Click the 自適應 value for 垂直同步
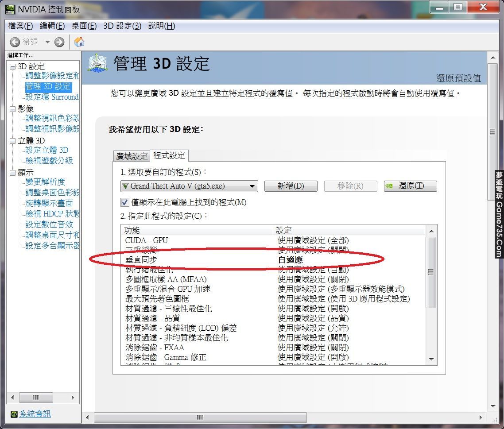The height and width of the screenshot is (429, 504). point(290,259)
